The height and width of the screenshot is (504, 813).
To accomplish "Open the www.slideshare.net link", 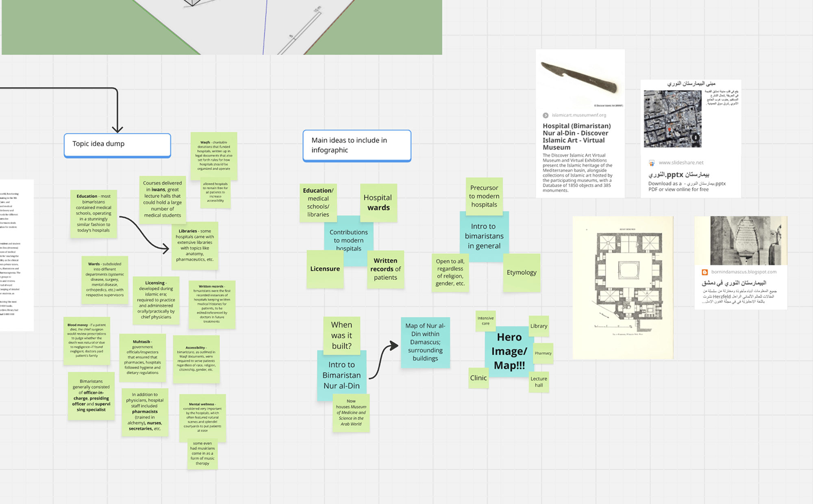I will coord(681,163).
